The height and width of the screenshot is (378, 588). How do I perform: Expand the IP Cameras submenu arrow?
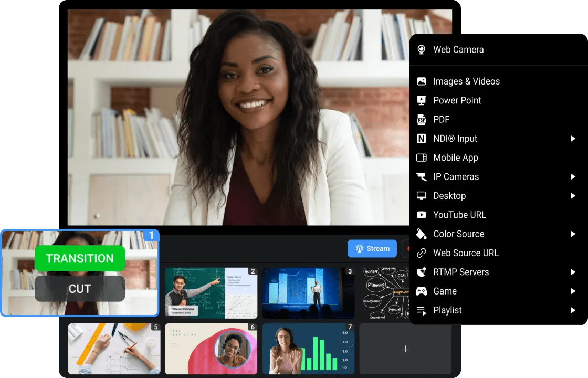pyautogui.click(x=572, y=176)
